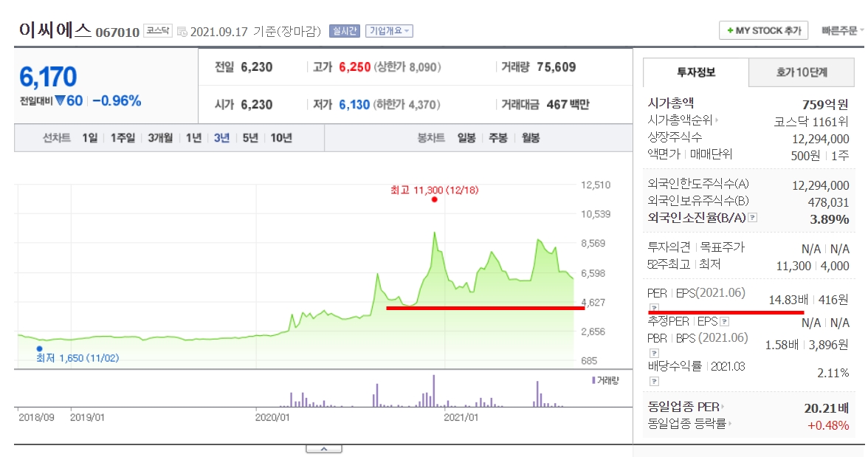The image size is (868, 457).
Task: Click the 이씨에스 stock name heading
Action: (55, 30)
